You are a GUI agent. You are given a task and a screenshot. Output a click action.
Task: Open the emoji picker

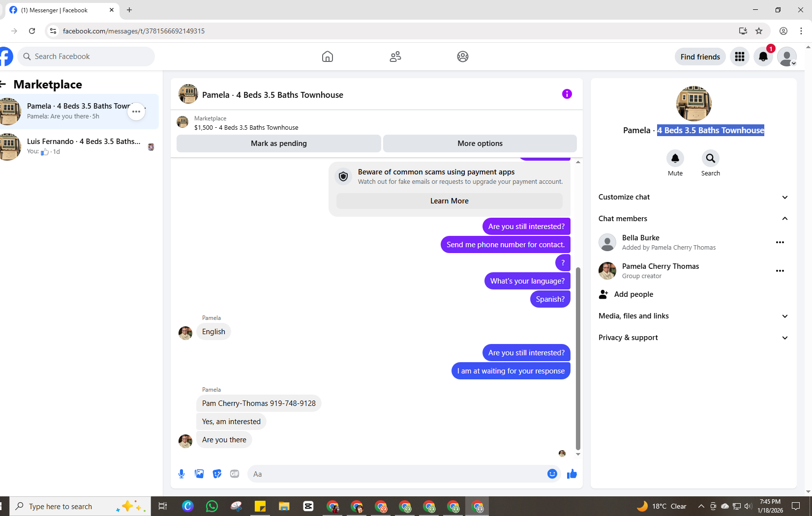[552, 474]
